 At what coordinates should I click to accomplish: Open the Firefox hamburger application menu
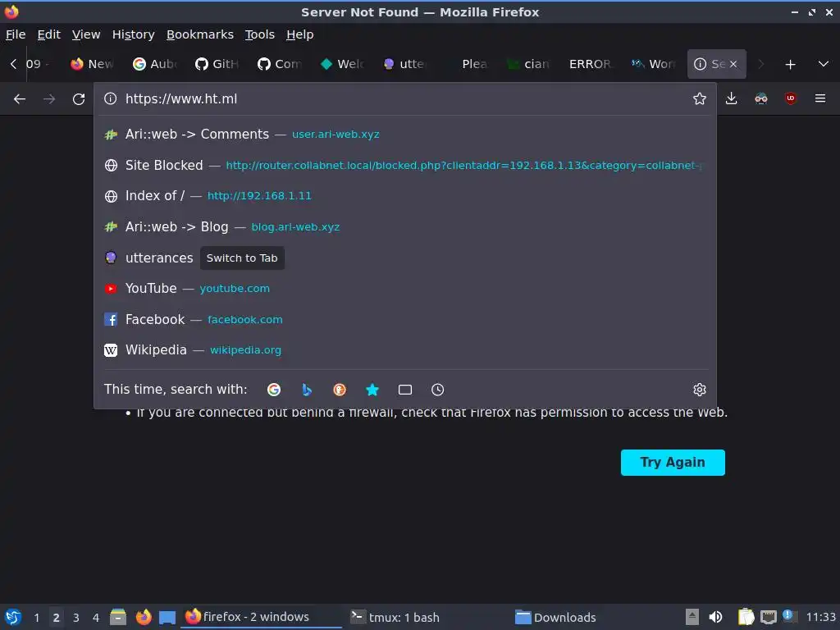pyautogui.click(x=820, y=98)
